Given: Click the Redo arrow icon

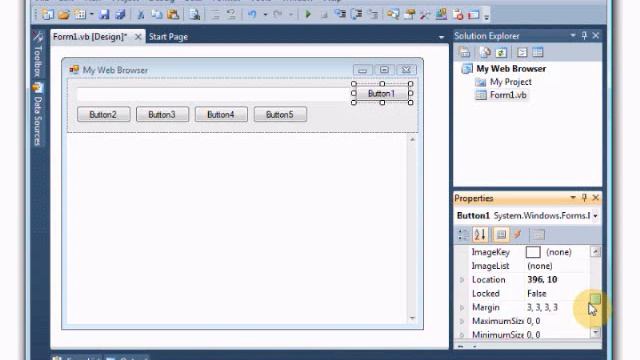Looking at the screenshot, I should pyautogui.click(x=278, y=15).
